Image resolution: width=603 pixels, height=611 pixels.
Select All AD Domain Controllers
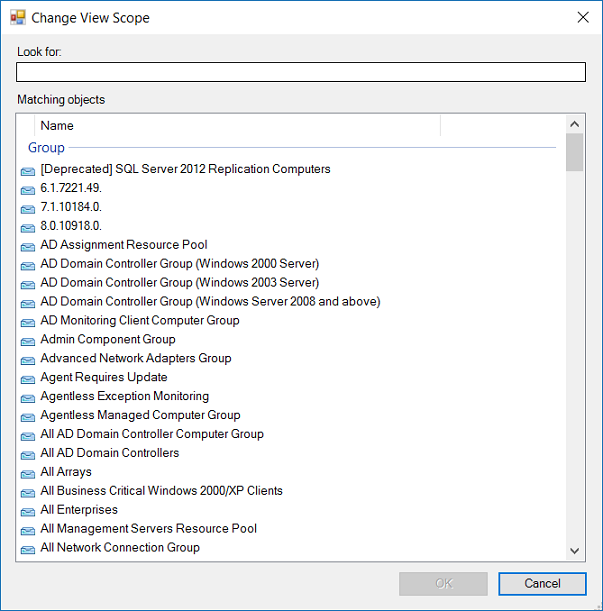pyautogui.click(x=110, y=453)
